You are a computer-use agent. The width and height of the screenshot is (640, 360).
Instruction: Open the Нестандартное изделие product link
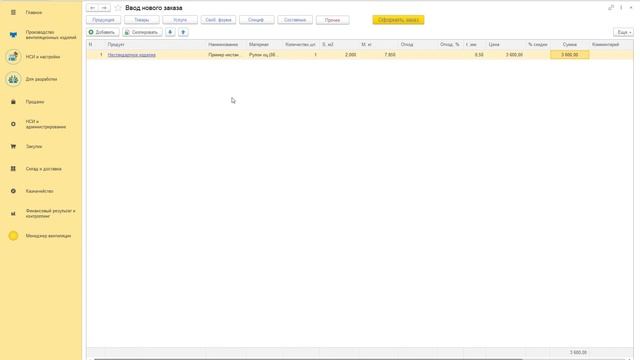point(131,55)
